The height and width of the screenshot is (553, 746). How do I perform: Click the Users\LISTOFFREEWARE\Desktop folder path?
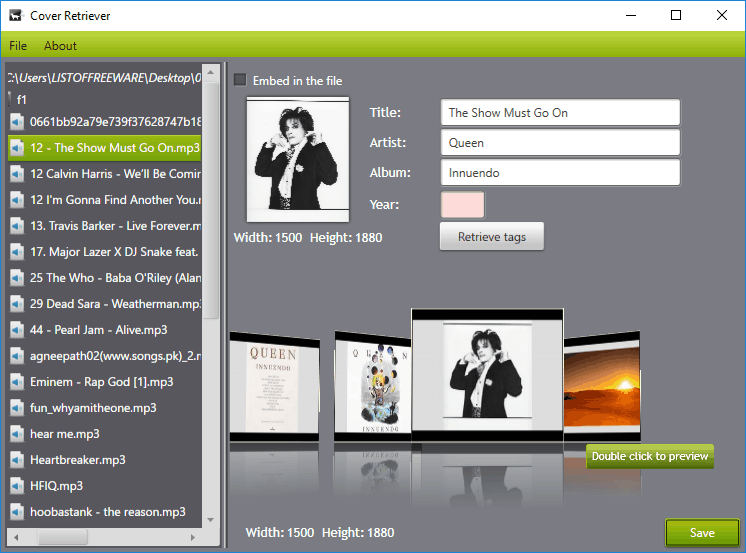[104, 78]
